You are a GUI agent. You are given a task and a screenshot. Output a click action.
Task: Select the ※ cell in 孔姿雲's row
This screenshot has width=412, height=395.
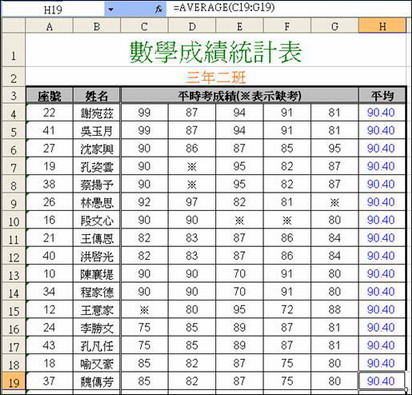[192, 167]
